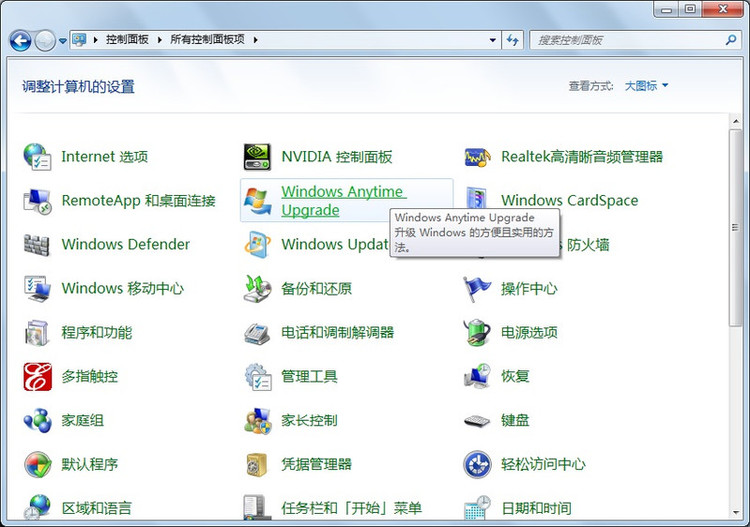Open the 轻松访问中心 icon
The image size is (750, 527).
coord(477,464)
